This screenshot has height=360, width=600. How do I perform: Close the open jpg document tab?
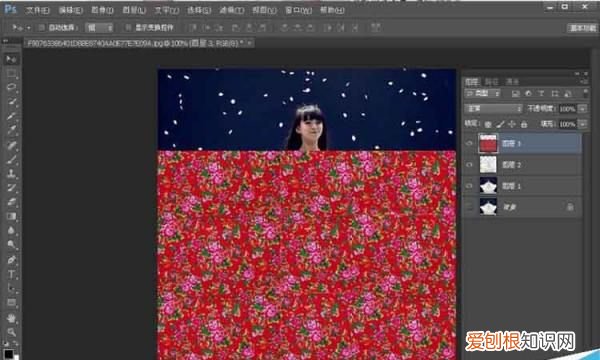249,43
